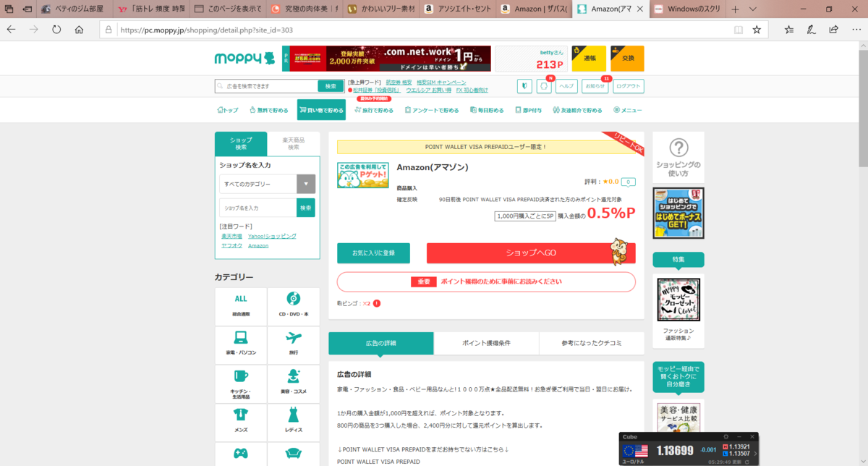Focus the 広告を検索できます search field
Image resolution: width=868 pixels, height=466 pixels.
pos(266,86)
